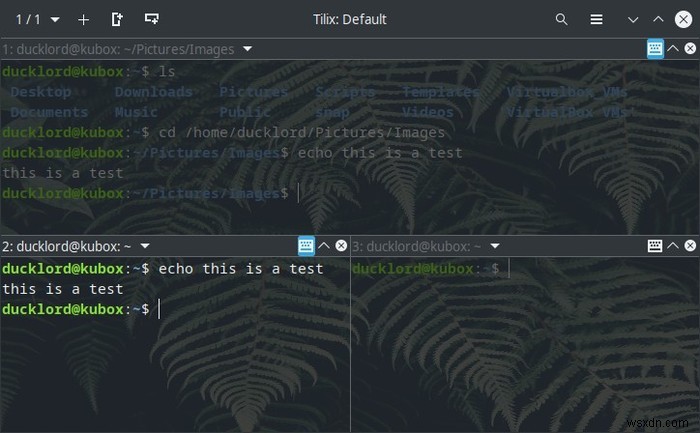Toggle input synchronization for terminal 1
700x433 pixels.
click(x=655, y=48)
